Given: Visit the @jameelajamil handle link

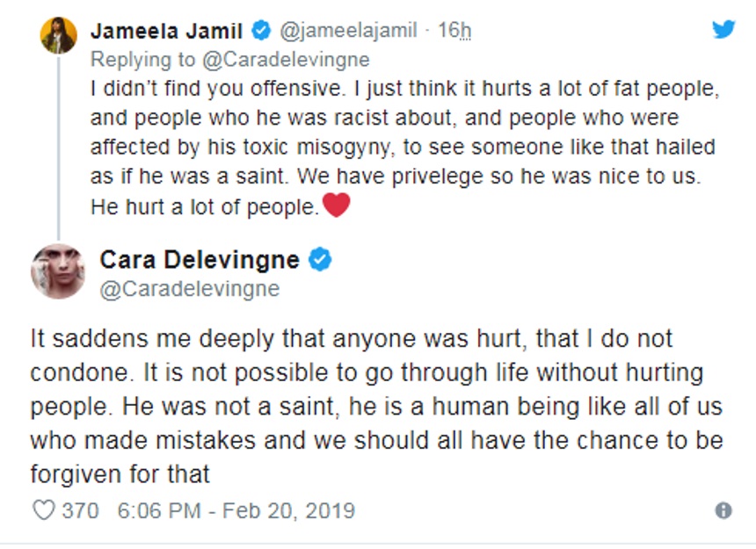Looking at the screenshot, I should (x=348, y=32).
